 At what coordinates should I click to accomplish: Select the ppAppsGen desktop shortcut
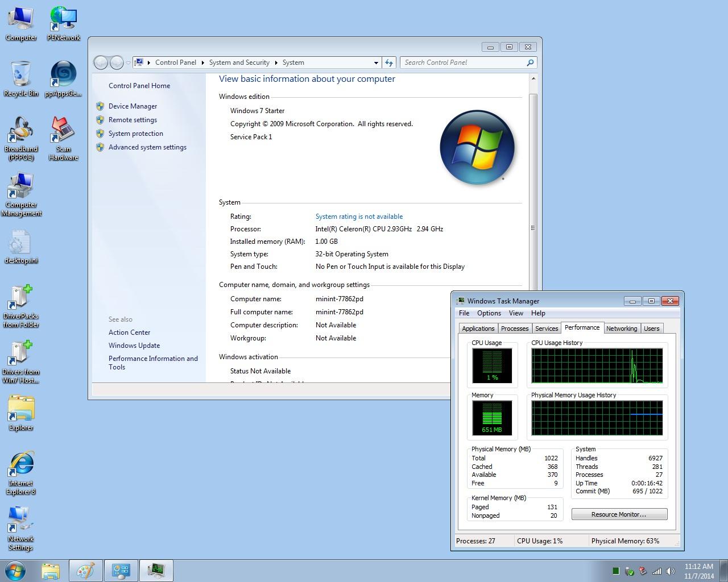coord(63,79)
